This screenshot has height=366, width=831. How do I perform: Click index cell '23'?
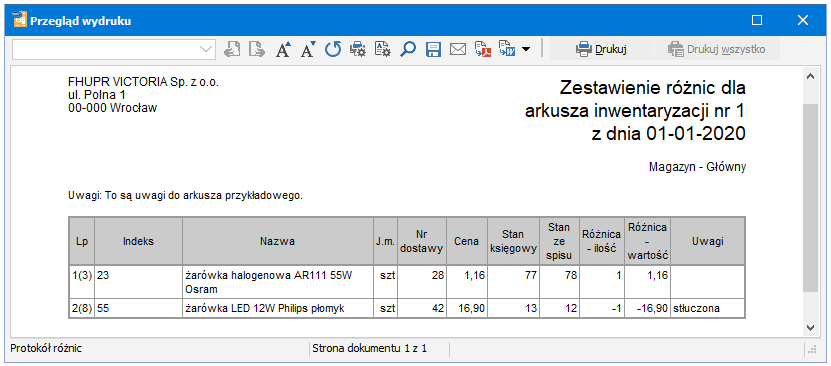coord(138,282)
